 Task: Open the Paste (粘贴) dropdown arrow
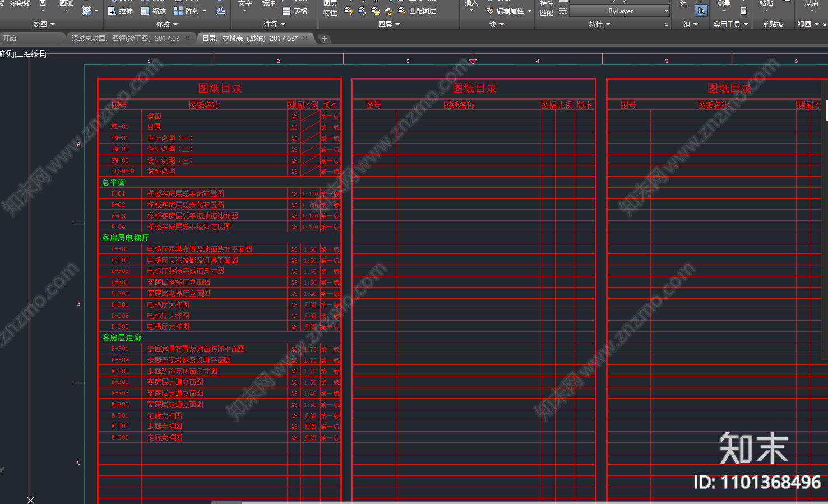[x=766, y=11]
